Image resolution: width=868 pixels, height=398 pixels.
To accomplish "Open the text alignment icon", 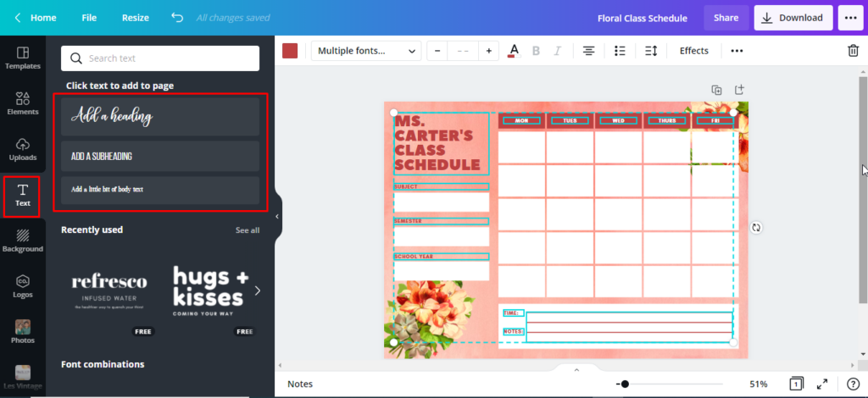I will pyautogui.click(x=588, y=51).
